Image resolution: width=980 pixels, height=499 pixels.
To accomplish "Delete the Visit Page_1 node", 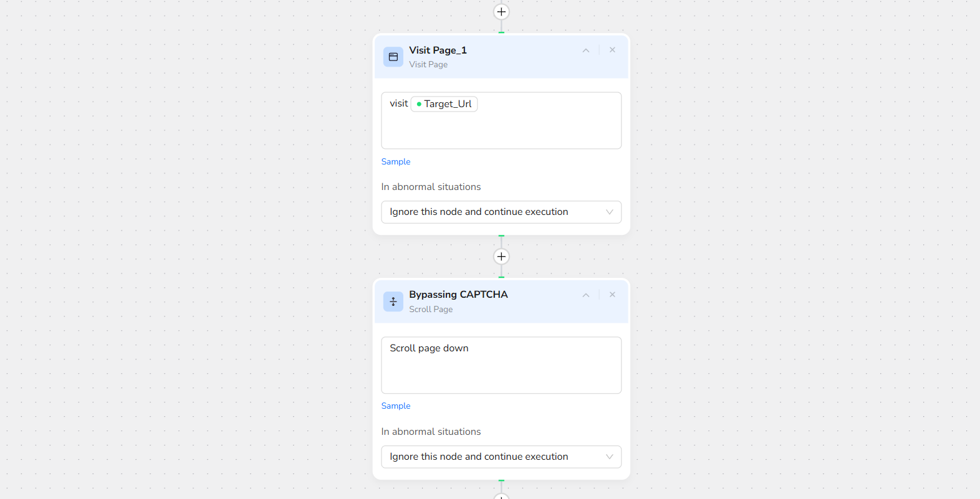I will click(x=612, y=50).
